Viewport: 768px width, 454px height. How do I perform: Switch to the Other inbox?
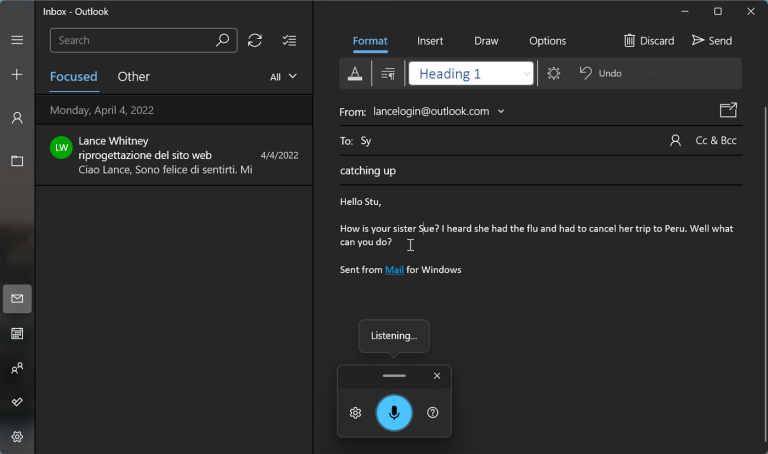pos(133,76)
